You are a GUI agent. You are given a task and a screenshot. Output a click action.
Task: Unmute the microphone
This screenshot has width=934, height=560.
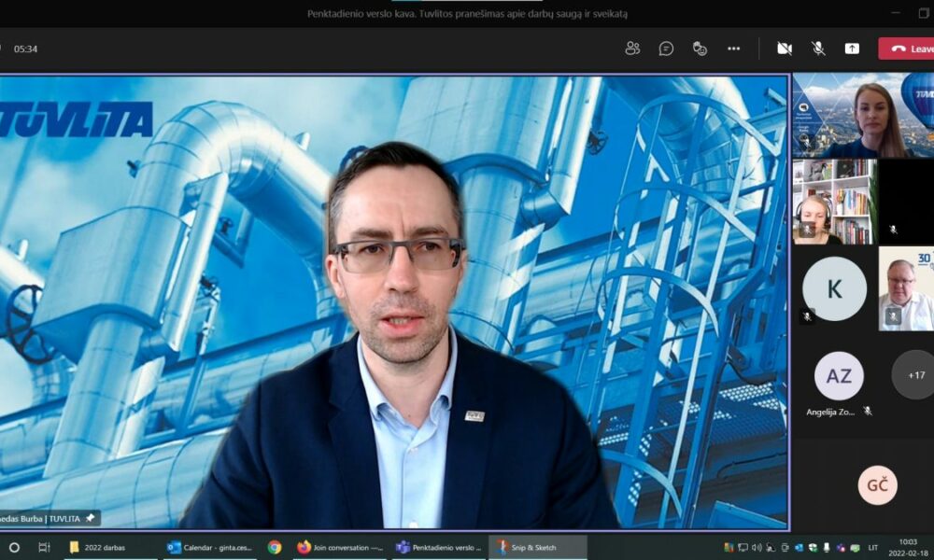pos(818,49)
